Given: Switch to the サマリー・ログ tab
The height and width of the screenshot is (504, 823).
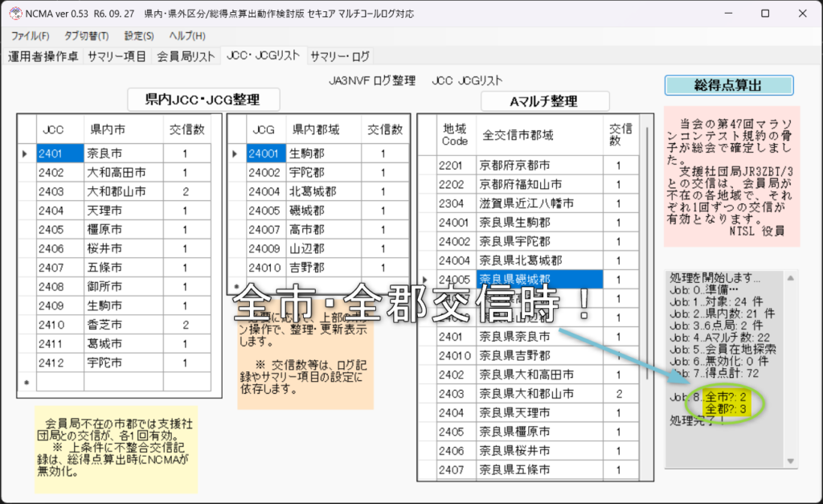Looking at the screenshot, I should coord(340,56).
